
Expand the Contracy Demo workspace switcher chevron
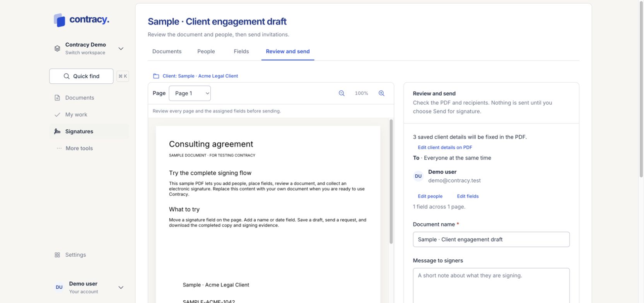(121, 49)
